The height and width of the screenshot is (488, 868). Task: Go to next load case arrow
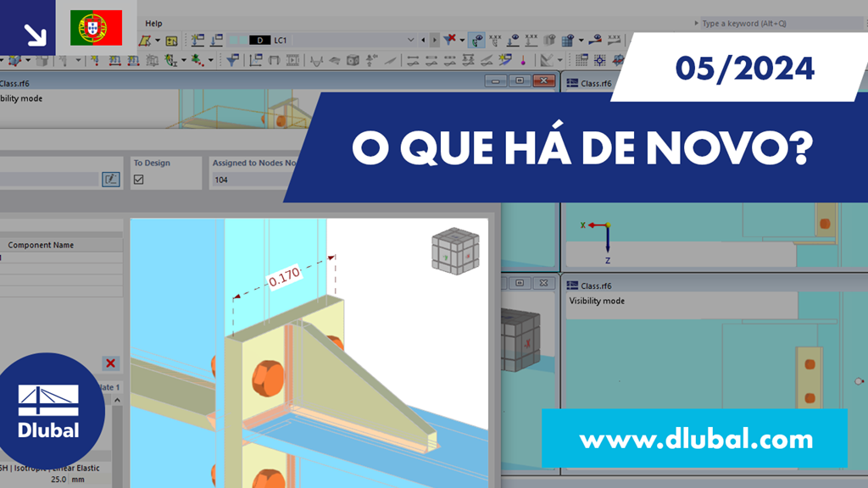pyautogui.click(x=435, y=40)
